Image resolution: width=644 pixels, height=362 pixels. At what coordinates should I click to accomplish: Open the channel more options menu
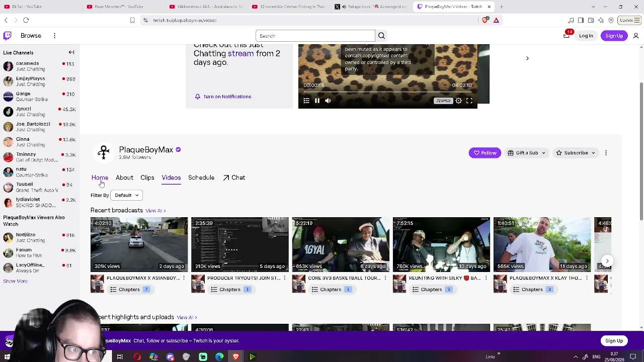pyautogui.click(x=606, y=153)
